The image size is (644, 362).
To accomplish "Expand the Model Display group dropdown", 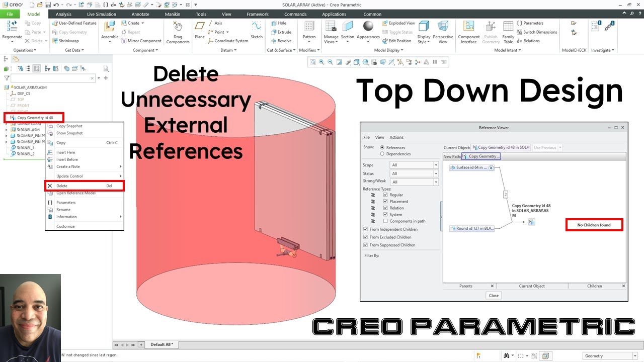I will click(x=388, y=50).
